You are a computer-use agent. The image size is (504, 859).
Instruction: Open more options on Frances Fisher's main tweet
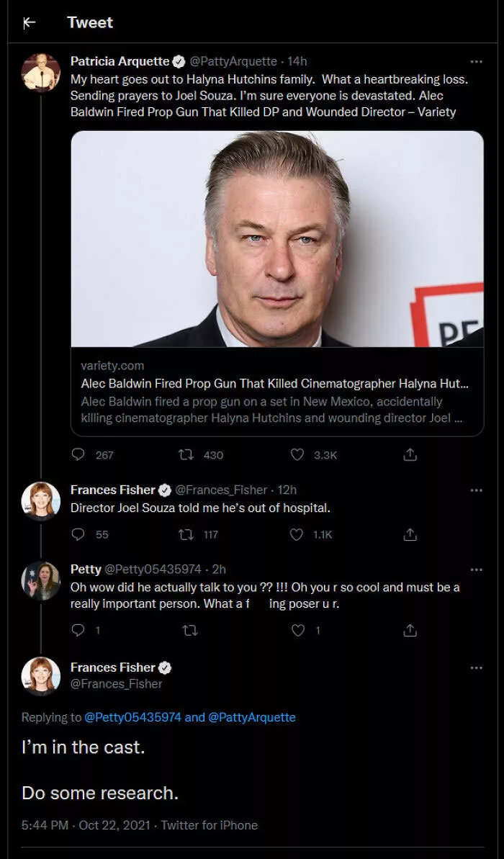point(477,667)
